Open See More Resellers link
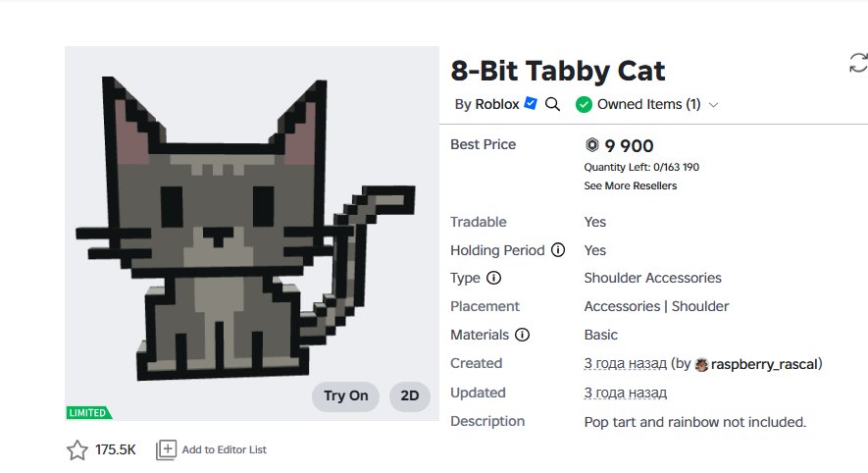The height and width of the screenshot is (473, 868). [x=630, y=186]
